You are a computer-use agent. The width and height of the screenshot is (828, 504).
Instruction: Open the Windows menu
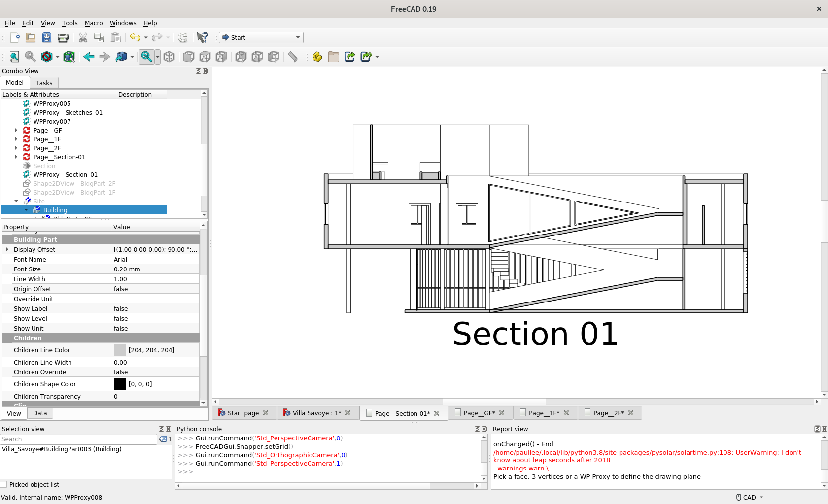pyautogui.click(x=123, y=23)
